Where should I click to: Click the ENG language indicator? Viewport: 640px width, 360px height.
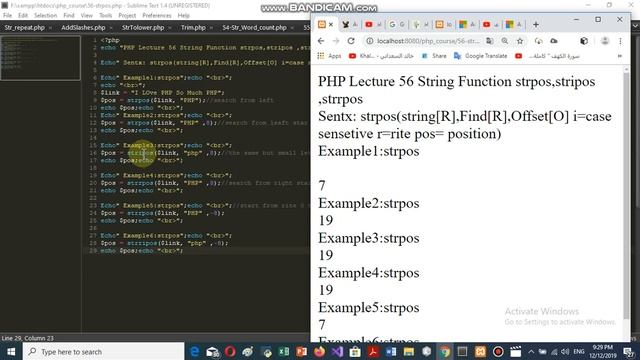tap(579, 351)
